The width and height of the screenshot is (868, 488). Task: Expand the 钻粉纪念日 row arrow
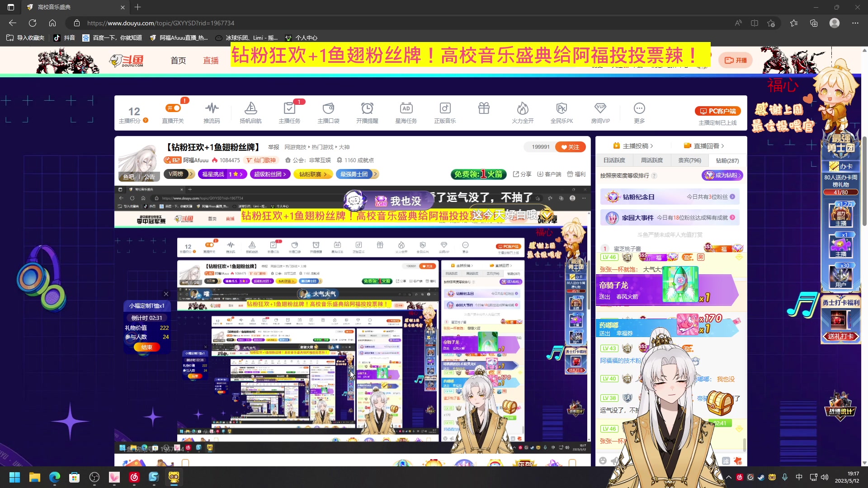tap(732, 197)
